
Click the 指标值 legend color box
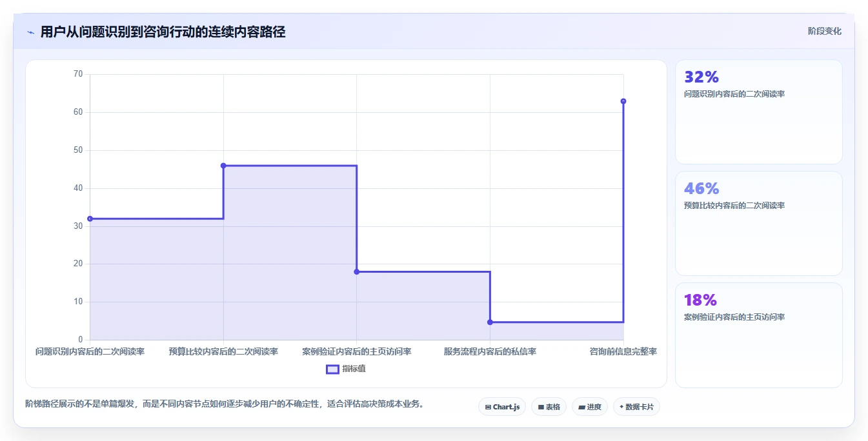tap(332, 369)
